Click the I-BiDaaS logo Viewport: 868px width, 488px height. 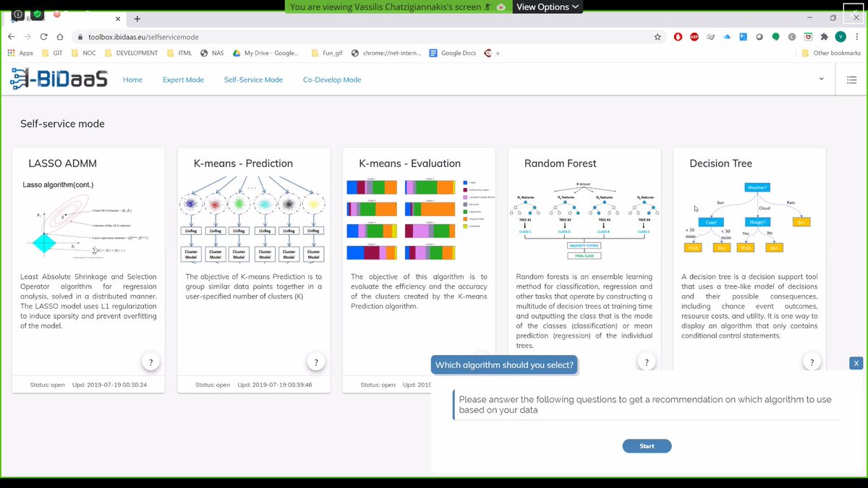(x=59, y=80)
